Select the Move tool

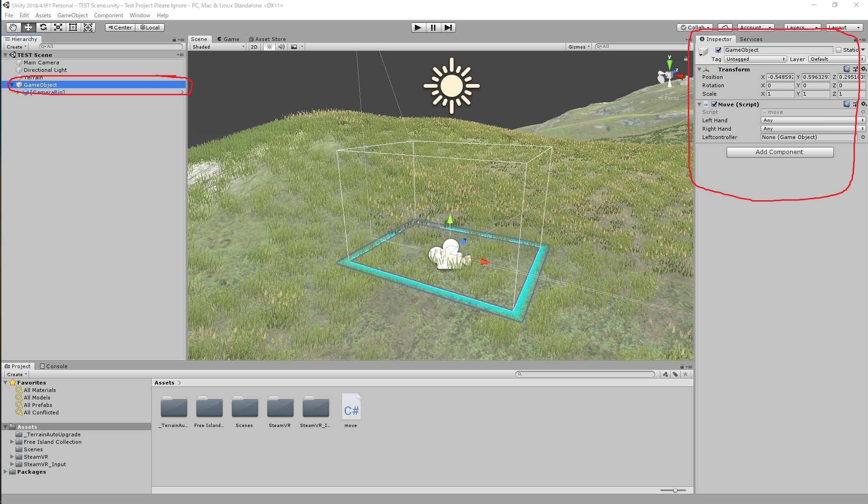coord(28,28)
